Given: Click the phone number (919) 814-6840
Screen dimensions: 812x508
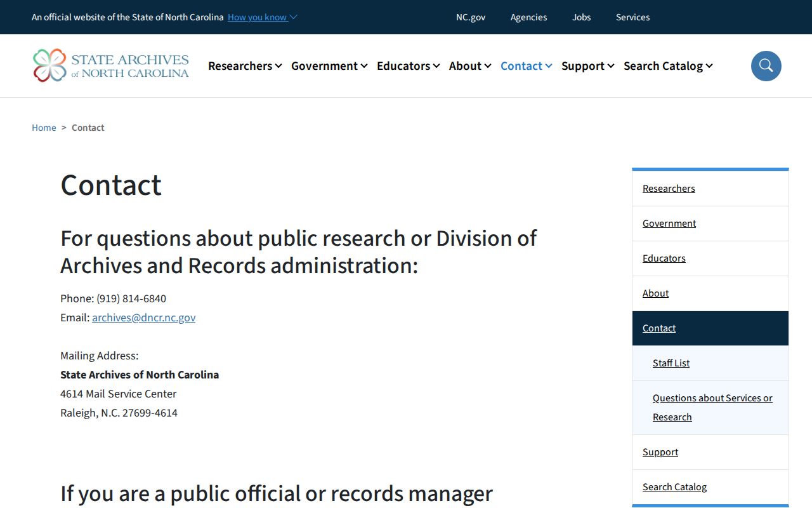Looking at the screenshot, I should (131, 298).
